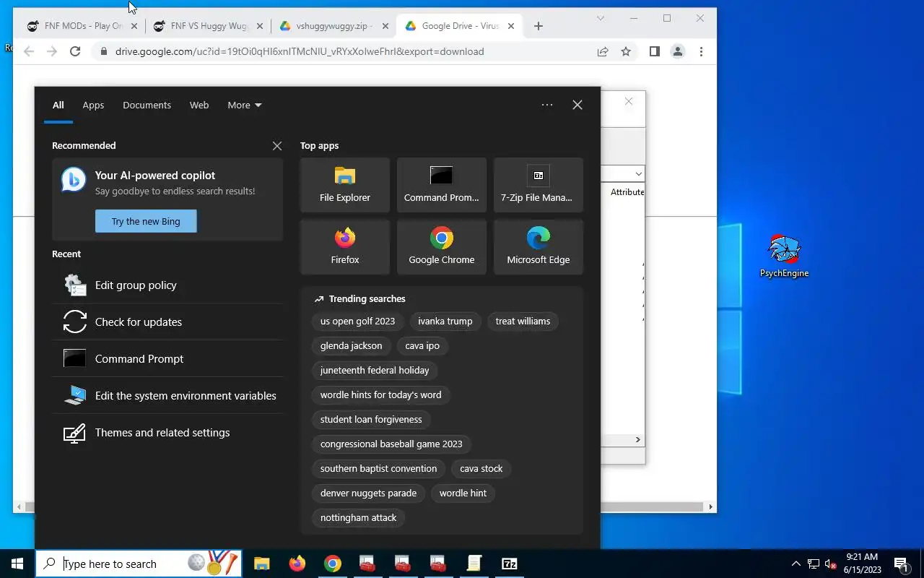Open Chrome three-dot menu
The width and height of the screenshot is (924, 578).
701,51
